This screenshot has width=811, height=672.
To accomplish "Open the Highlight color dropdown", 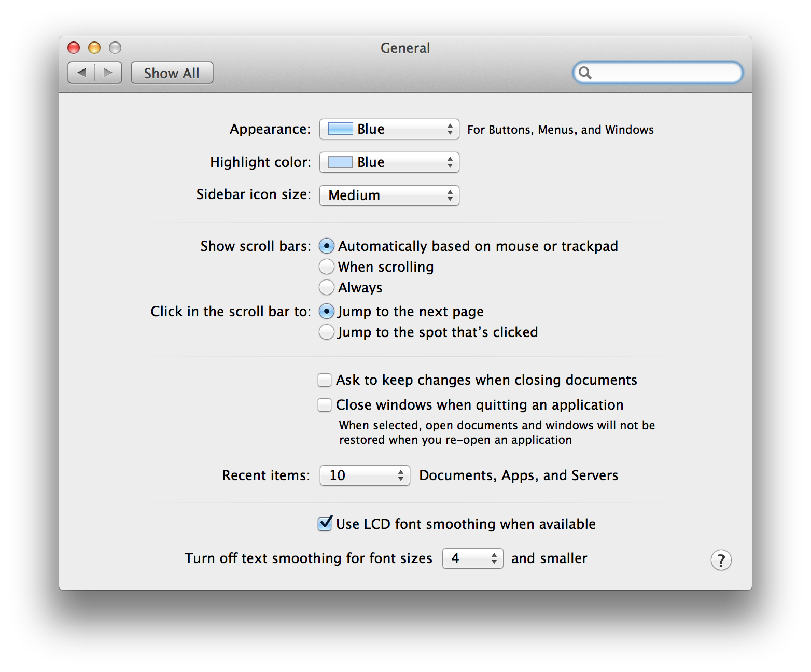I will click(389, 162).
